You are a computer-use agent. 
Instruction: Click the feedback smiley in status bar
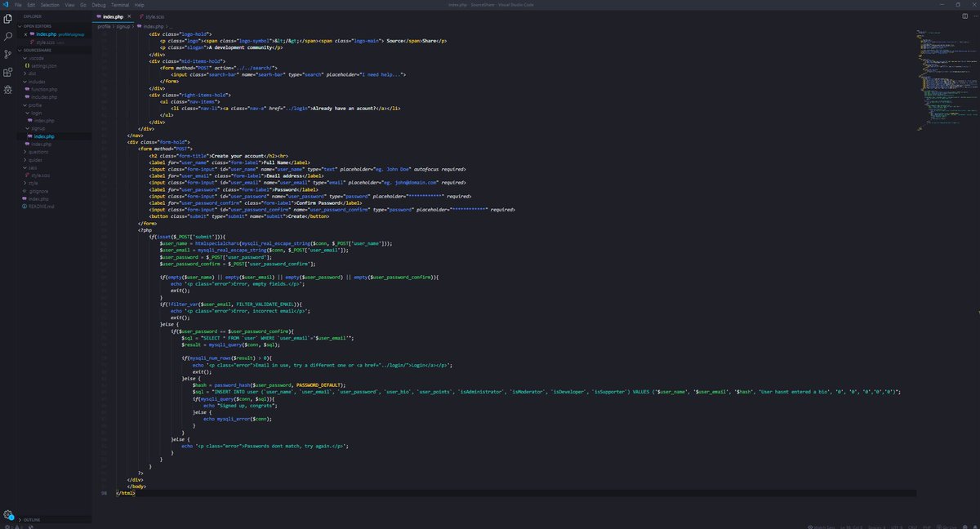[964, 527]
